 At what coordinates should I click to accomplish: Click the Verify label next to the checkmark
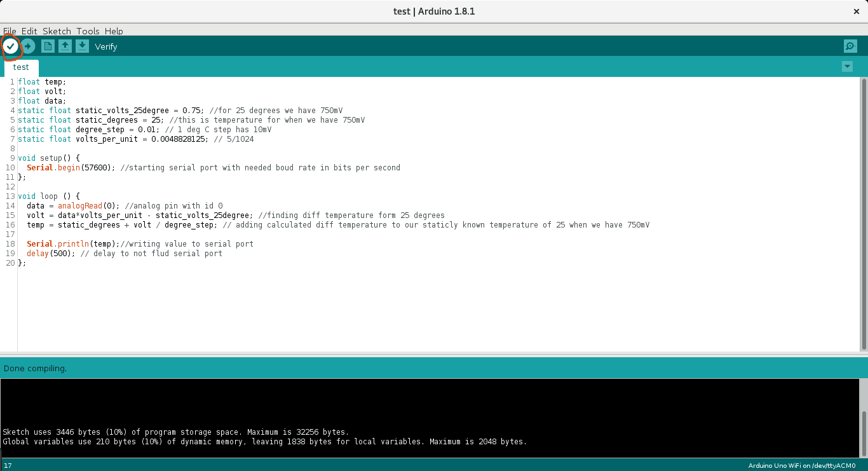pyautogui.click(x=106, y=46)
